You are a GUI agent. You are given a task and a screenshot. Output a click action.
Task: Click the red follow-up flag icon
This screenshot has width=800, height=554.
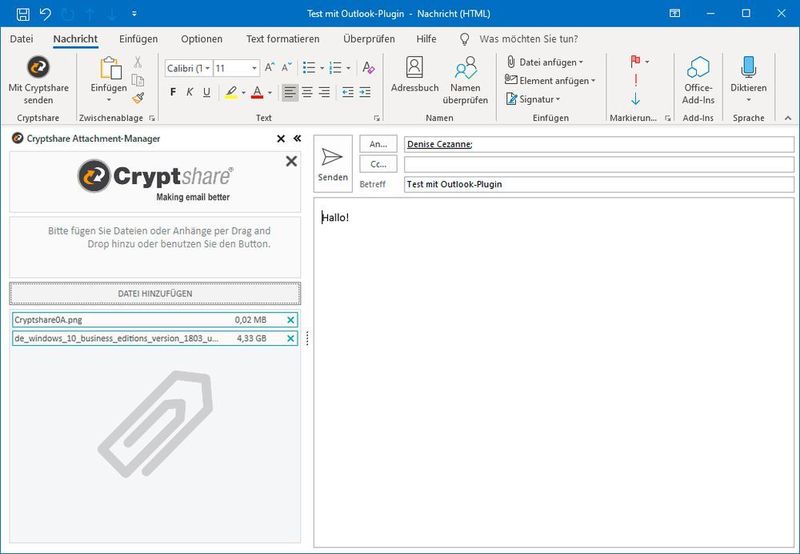click(x=635, y=62)
